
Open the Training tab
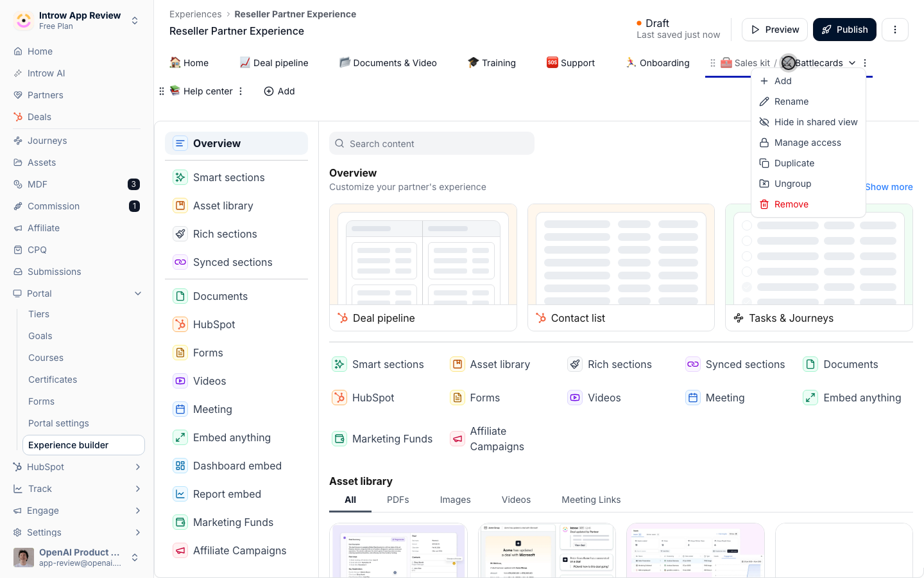coord(492,63)
